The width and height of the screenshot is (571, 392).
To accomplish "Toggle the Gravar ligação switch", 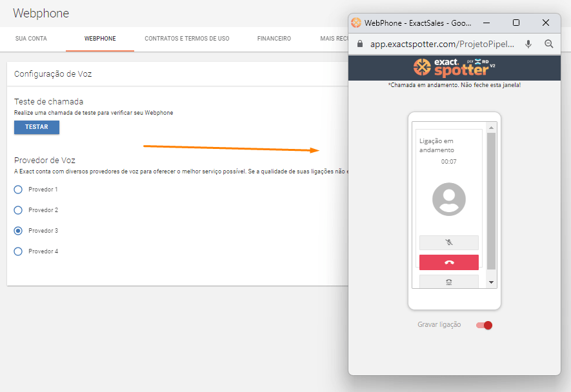I will (484, 325).
